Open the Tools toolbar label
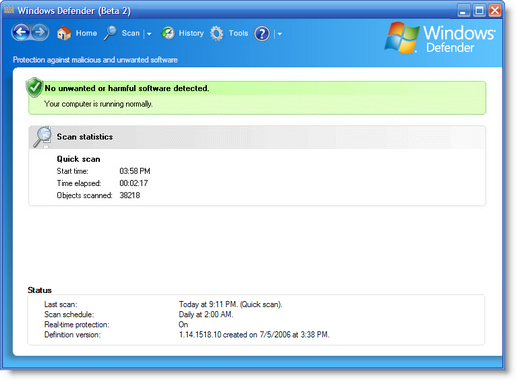Viewport: 516px width, 380px height. pos(238,33)
